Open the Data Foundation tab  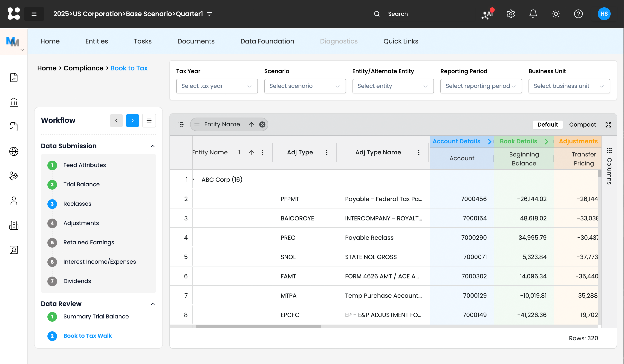tap(267, 41)
